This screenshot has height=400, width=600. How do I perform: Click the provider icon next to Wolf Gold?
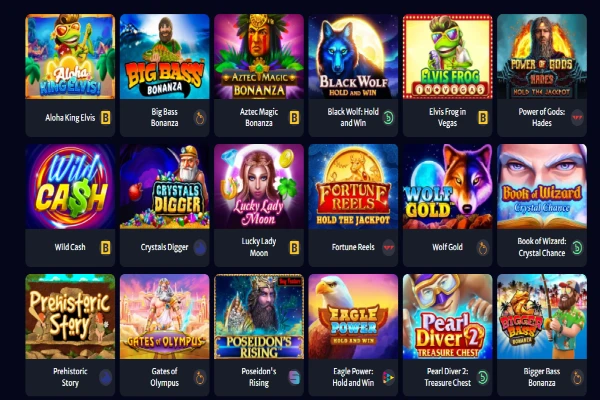[483, 248]
